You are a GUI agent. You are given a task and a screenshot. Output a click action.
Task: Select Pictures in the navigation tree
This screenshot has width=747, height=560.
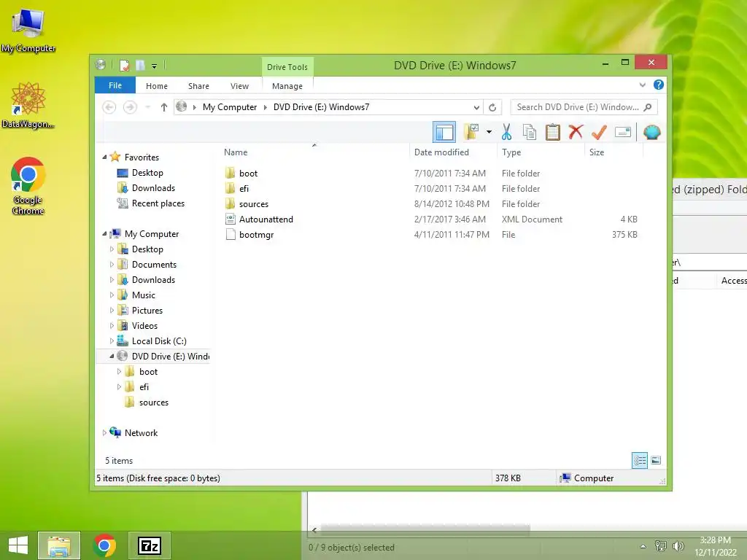click(147, 311)
